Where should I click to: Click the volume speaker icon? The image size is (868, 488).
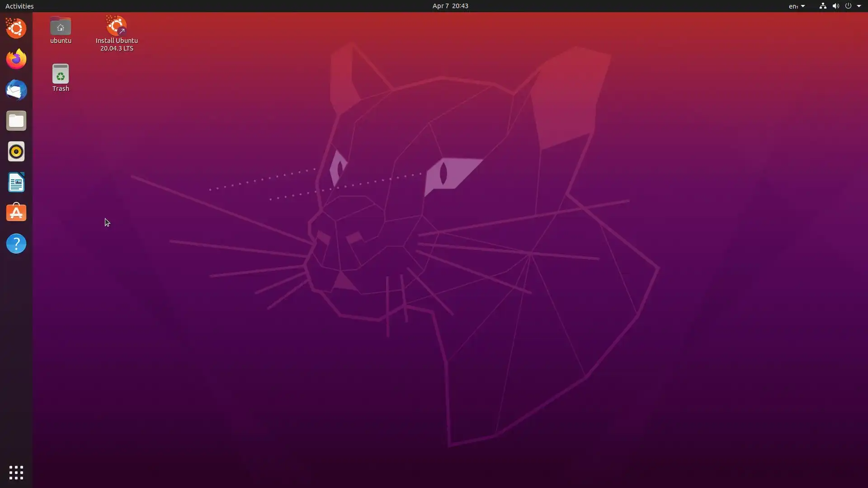[x=835, y=6]
